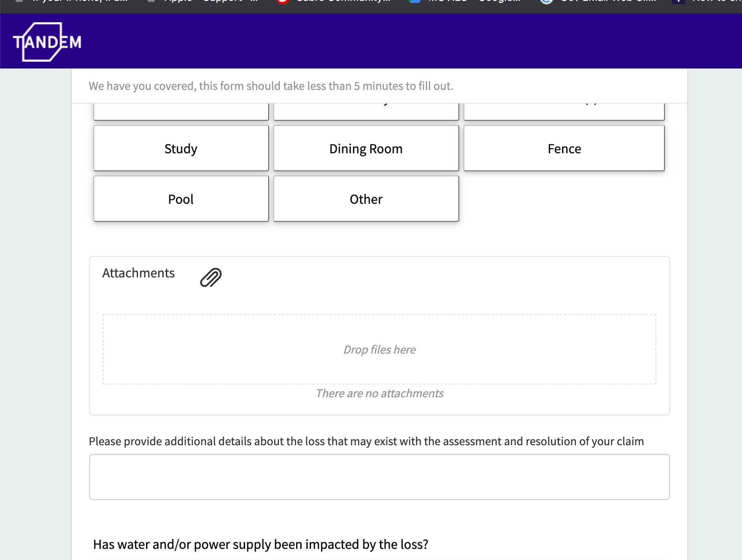
Task: Click the additional details text box
Action: 379,477
